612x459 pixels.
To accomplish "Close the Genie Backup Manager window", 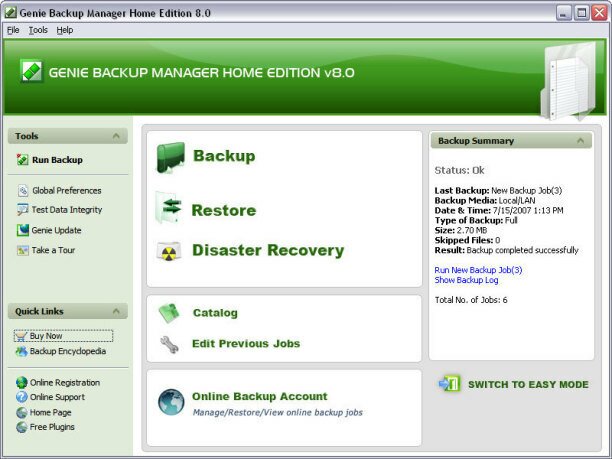I will (x=599, y=13).
